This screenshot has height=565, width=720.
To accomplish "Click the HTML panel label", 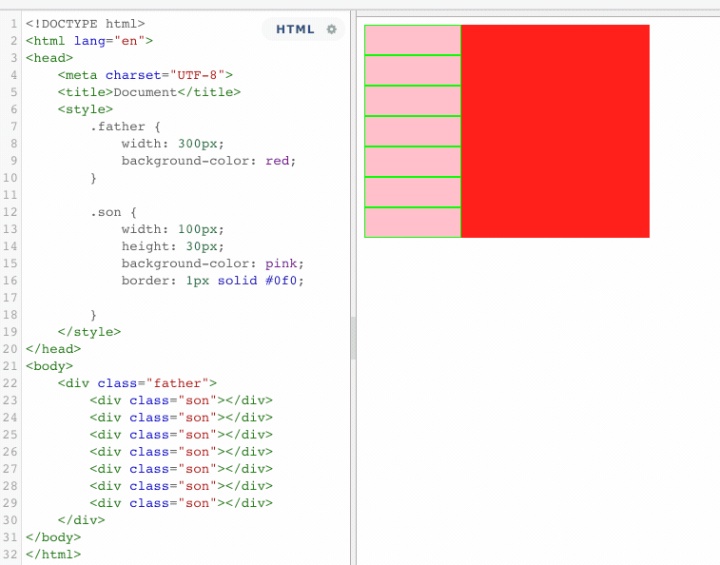I will click(295, 30).
